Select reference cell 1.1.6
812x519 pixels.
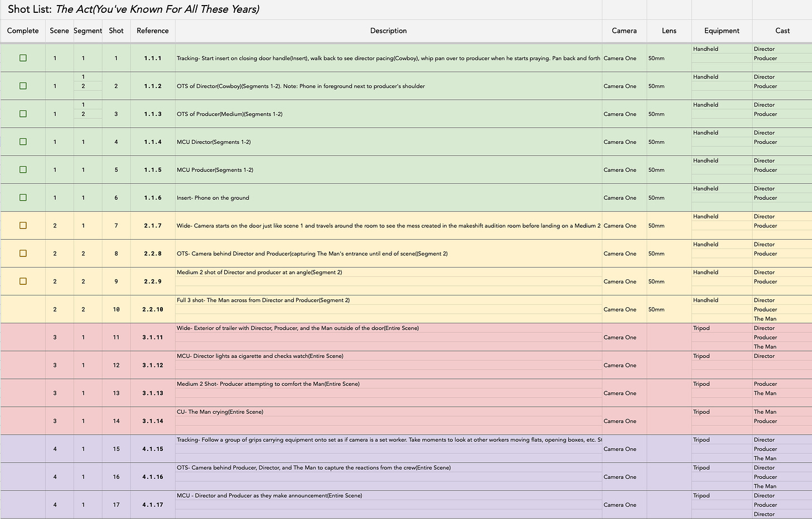[x=153, y=197]
